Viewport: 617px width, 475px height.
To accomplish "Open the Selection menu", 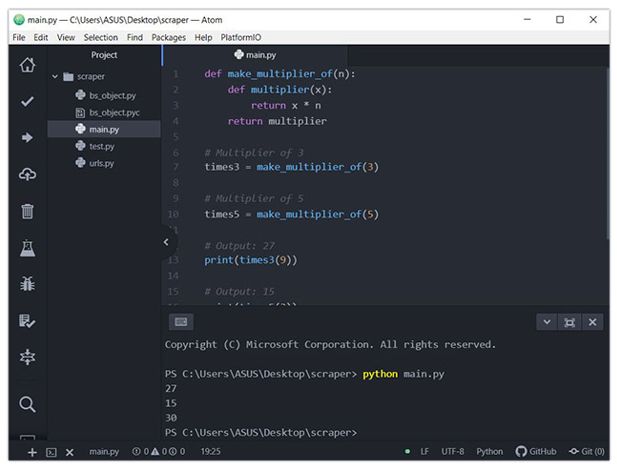I will [101, 37].
